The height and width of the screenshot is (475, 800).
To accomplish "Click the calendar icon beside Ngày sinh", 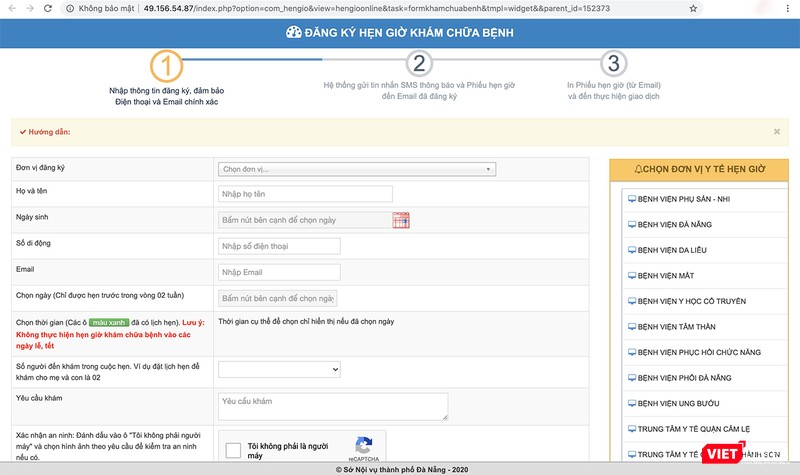I will click(x=400, y=220).
